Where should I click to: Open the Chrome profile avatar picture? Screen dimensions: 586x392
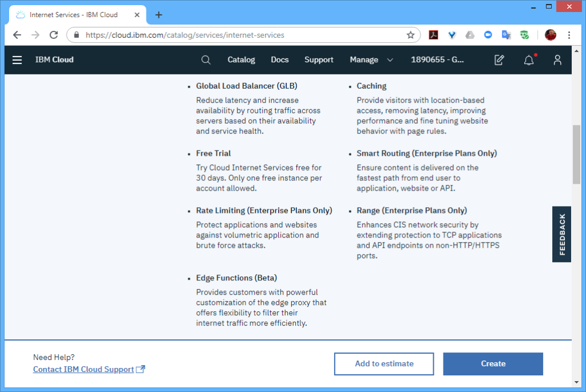coord(551,35)
